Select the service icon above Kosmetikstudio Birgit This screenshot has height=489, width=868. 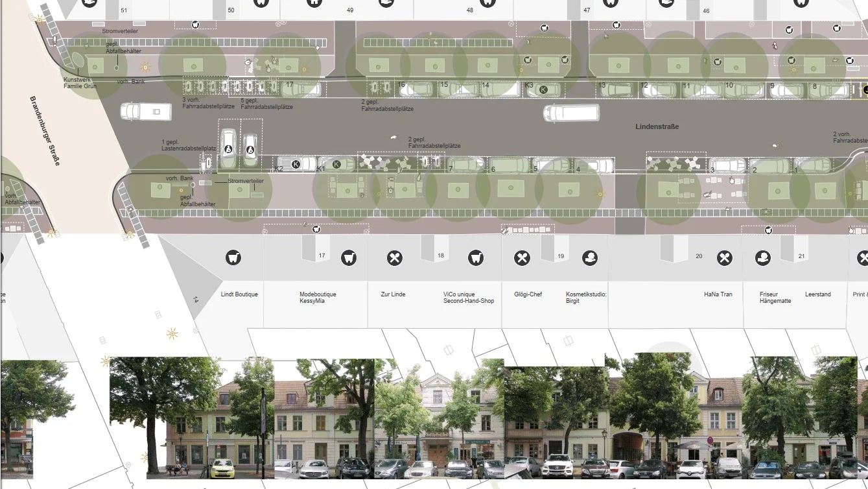pyautogui.click(x=589, y=258)
